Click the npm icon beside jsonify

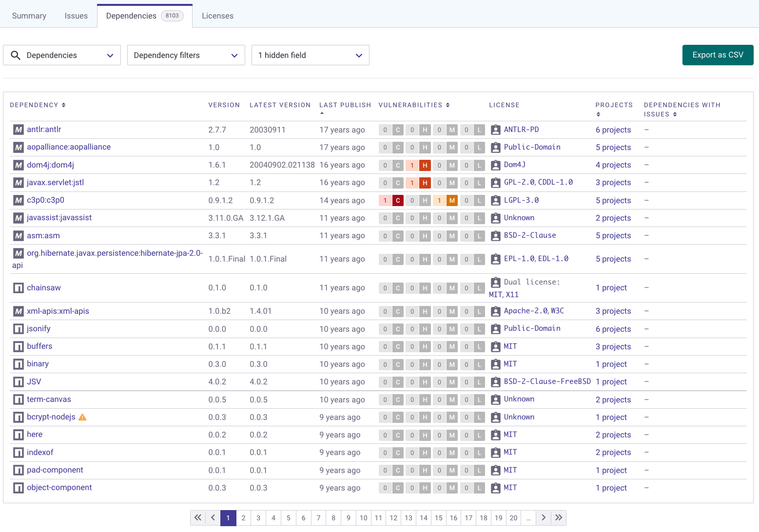19,329
